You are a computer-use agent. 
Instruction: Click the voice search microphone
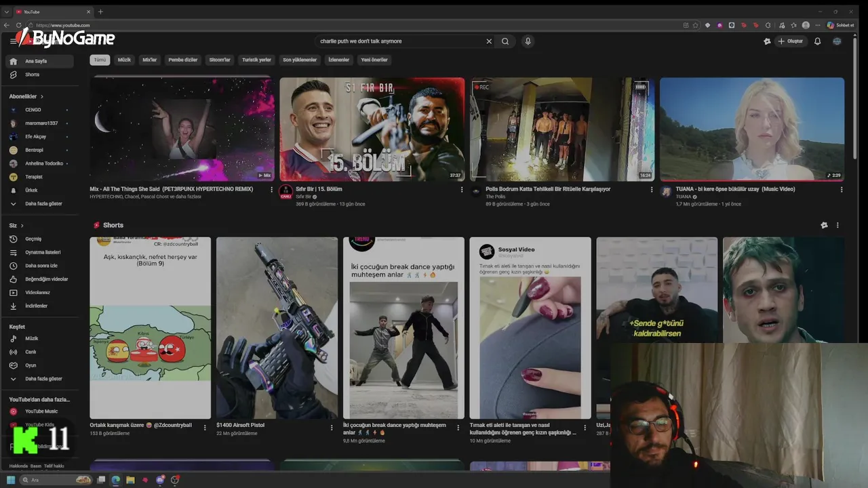point(528,41)
